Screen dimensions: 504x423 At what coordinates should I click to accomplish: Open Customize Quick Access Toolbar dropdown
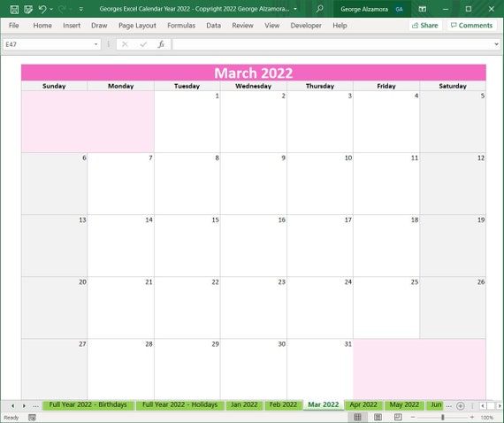pyautogui.click(x=81, y=10)
